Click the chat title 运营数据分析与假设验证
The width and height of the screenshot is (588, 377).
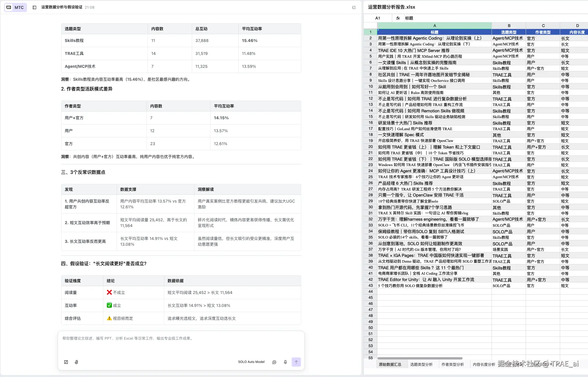[62, 7]
